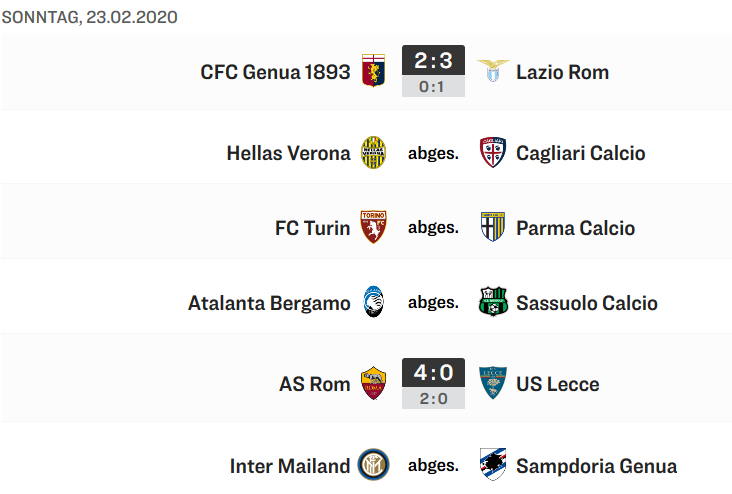Viewport: 732px width, 494px height.
Task: Open the 2:3 Genua–Lazio match result
Action: pyautogui.click(x=433, y=61)
